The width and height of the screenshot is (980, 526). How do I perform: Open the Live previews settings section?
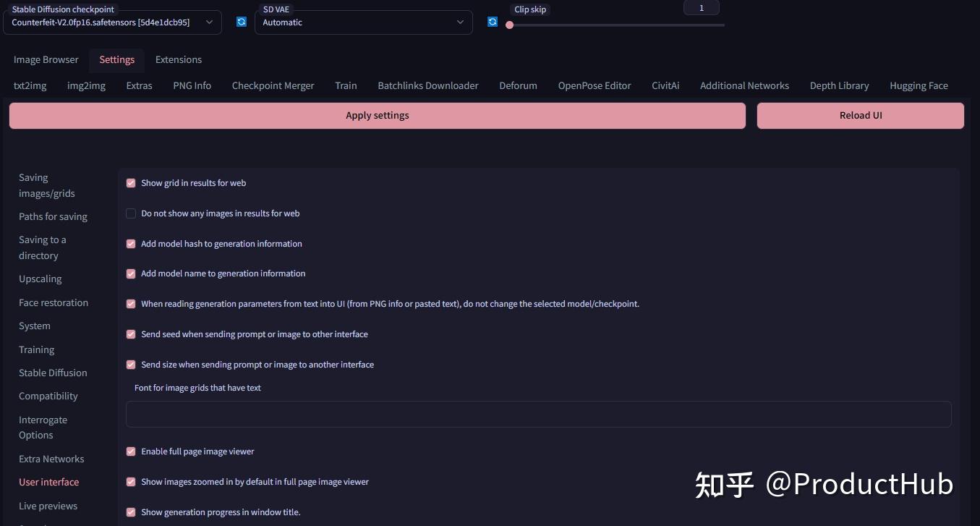[x=48, y=506]
